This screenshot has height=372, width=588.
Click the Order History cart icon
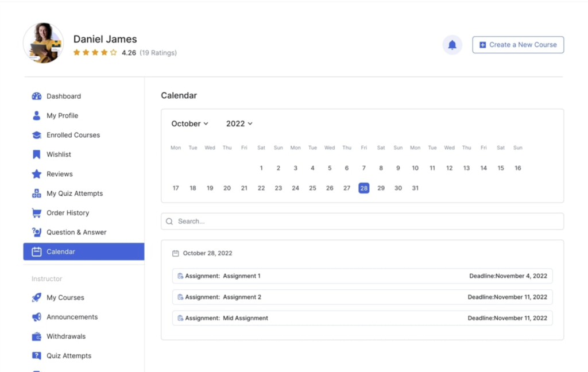tap(37, 213)
